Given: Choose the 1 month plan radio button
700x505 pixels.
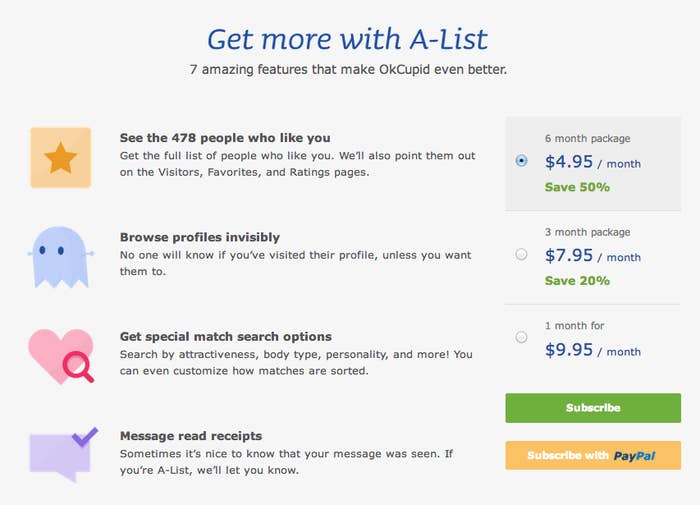Looking at the screenshot, I should point(521,337).
